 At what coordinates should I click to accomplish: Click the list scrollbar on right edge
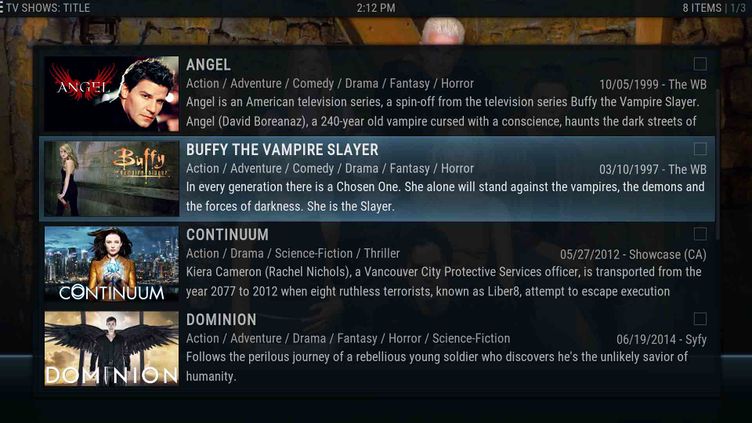717,164
